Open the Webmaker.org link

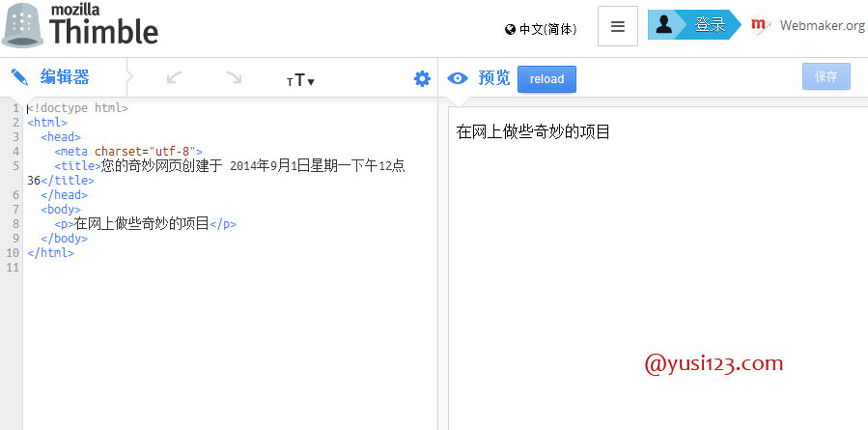point(822,25)
